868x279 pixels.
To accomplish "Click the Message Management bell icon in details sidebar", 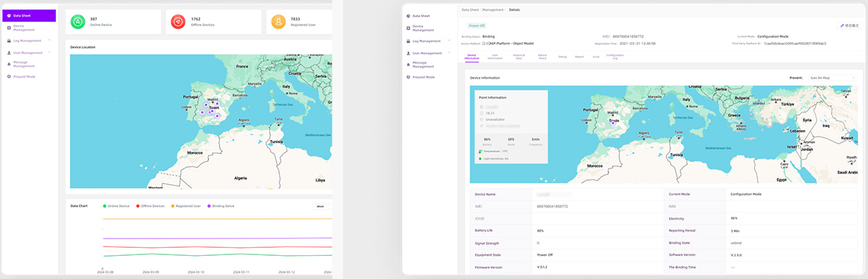I will (x=408, y=65).
